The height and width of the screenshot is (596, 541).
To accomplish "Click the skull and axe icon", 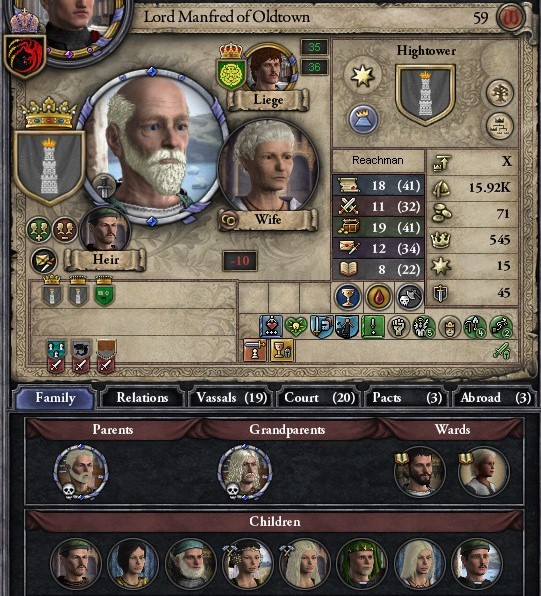I will (409, 296).
